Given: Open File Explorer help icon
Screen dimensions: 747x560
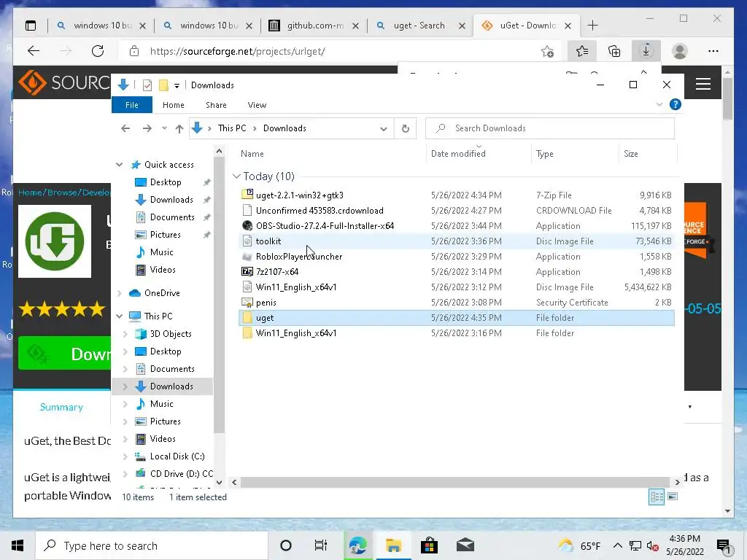Looking at the screenshot, I should 675,105.
